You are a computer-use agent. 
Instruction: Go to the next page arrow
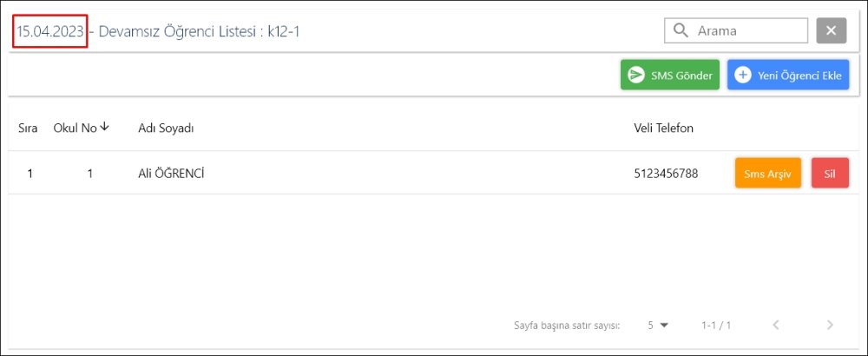(x=830, y=326)
